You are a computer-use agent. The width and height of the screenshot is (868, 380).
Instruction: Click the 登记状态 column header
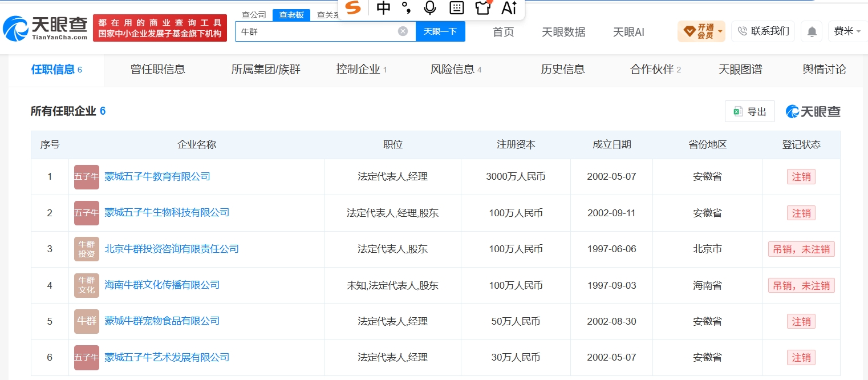(801, 145)
